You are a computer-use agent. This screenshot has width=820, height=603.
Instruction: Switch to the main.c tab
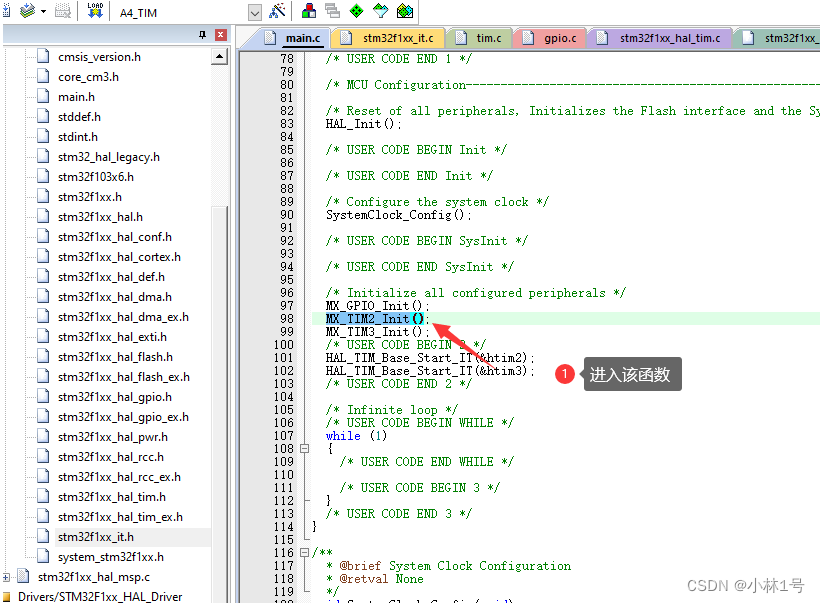(294, 38)
